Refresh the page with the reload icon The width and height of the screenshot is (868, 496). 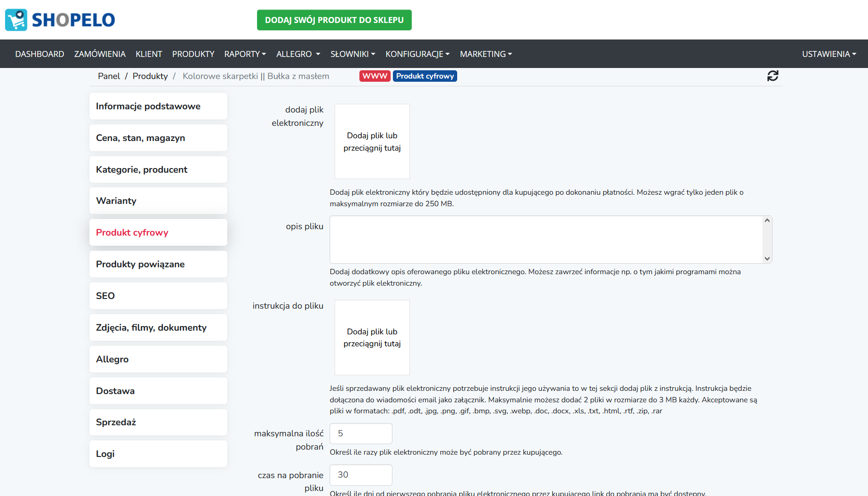pyautogui.click(x=773, y=76)
